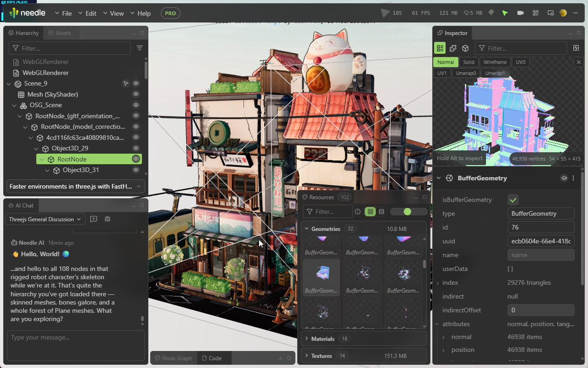Collapse the OSG_Scene tree node
This screenshot has height=368, width=588.
pos(14,105)
